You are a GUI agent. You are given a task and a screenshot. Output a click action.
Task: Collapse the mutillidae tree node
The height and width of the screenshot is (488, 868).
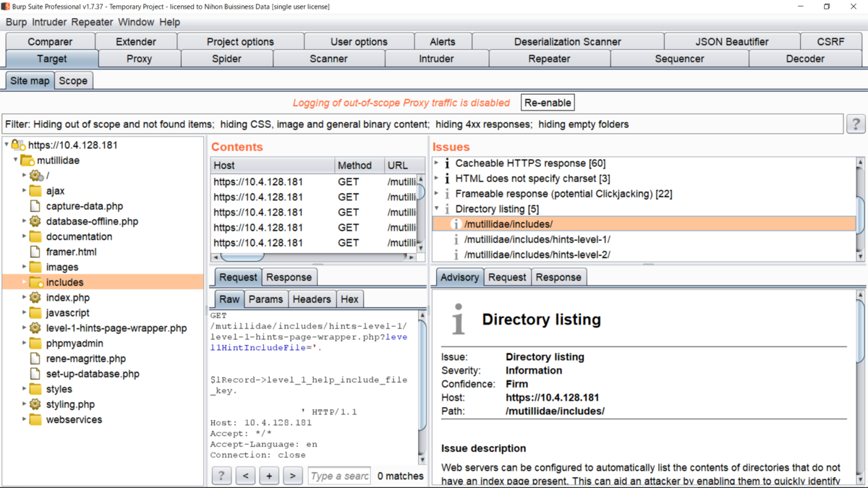(x=16, y=160)
